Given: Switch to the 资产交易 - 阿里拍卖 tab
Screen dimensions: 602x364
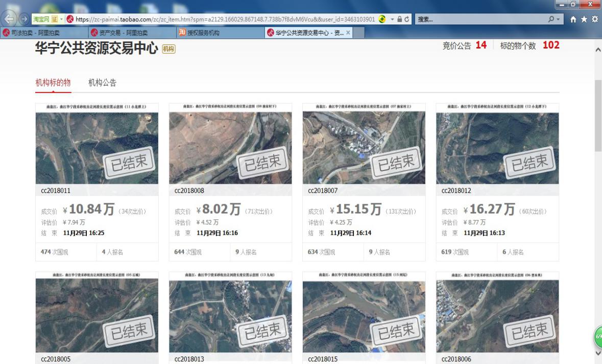Looking at the screenshot, I should pyautogui.click(x=132, y=33).
